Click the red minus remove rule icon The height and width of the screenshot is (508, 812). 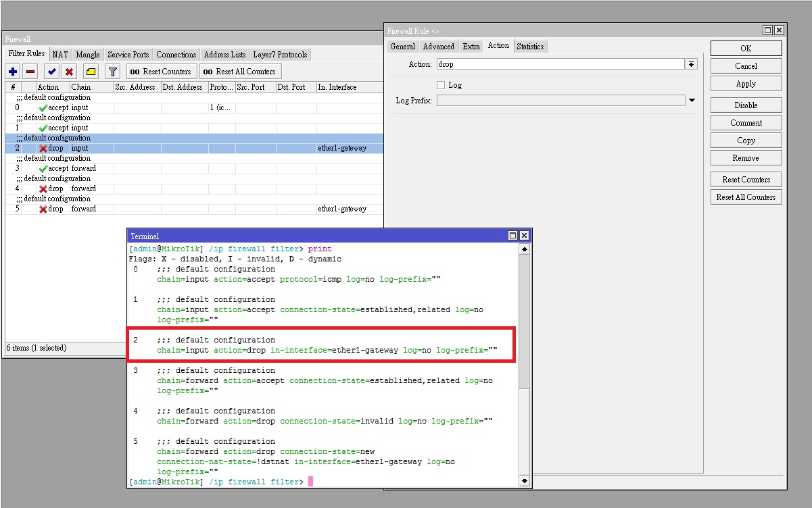pyautogui.click(x=30, y=72)
